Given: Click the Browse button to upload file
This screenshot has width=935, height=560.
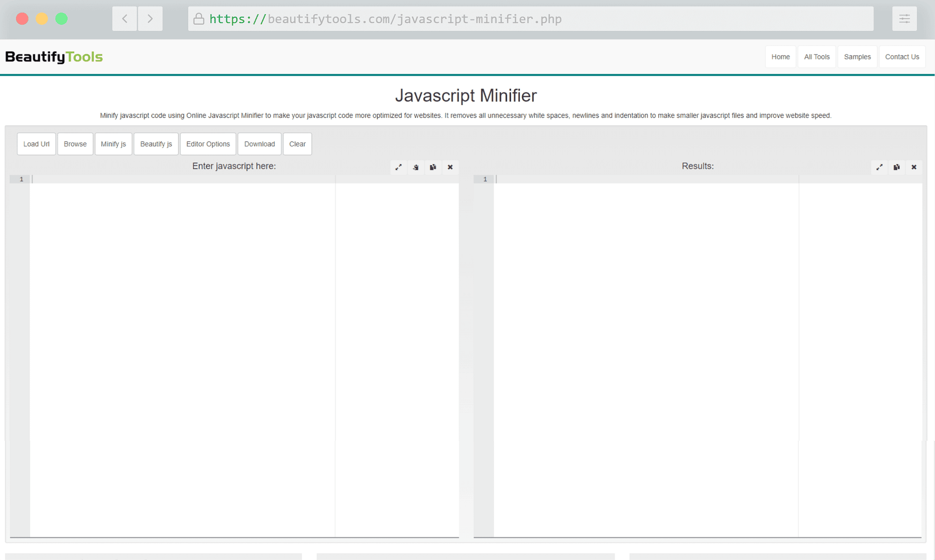Looking at the screenshot, I should pyautogui.click(x=75, y=144).
